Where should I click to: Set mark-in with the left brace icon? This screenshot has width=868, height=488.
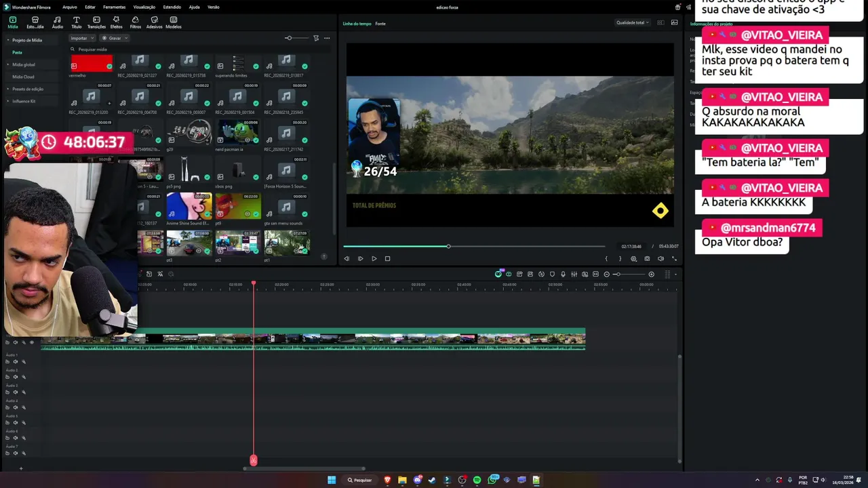click(606, 258)
